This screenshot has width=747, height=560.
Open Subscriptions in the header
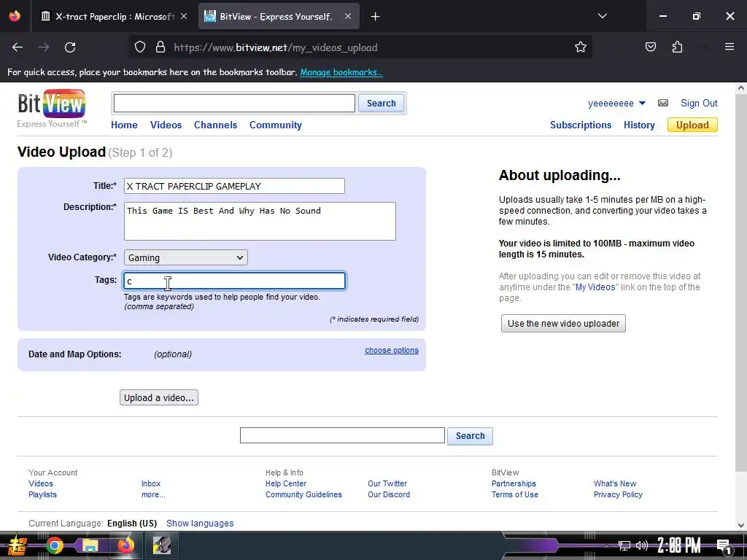(580, 125)
